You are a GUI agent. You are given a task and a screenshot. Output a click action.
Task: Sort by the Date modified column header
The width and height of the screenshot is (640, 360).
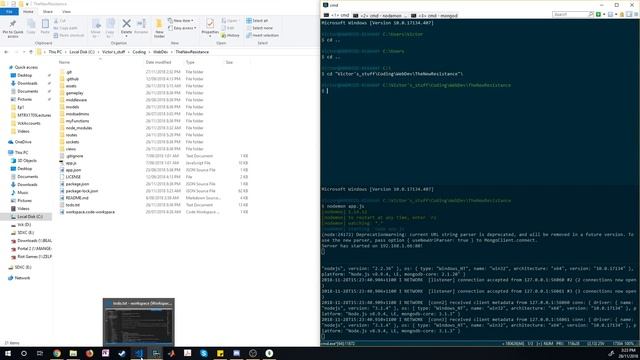(x=158, y=62)
